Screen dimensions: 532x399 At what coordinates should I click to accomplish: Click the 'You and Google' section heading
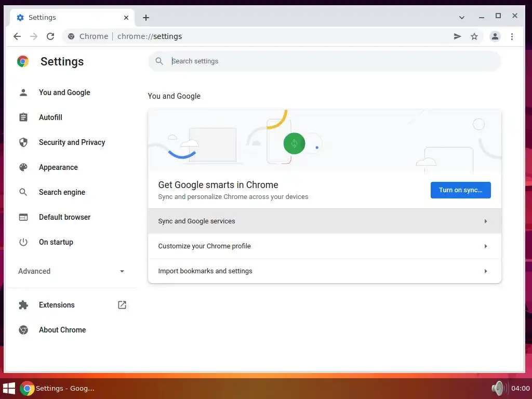(x=174, y=96)
